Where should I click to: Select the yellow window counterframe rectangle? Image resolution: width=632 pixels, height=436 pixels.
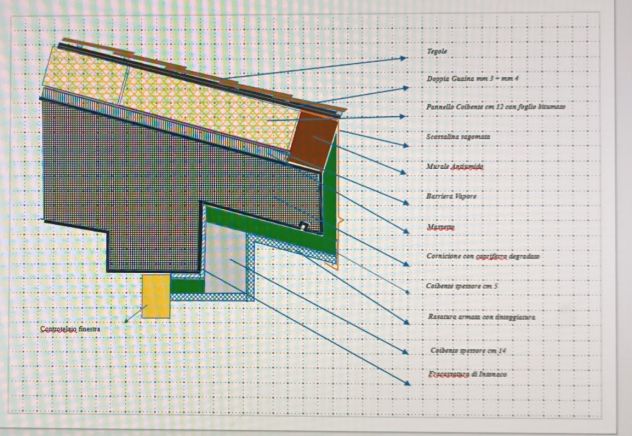pos(156,297)
